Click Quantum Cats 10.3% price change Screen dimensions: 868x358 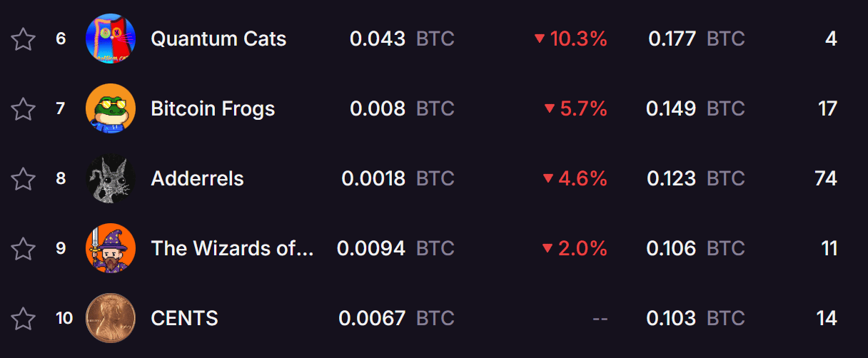coord(571,39)
